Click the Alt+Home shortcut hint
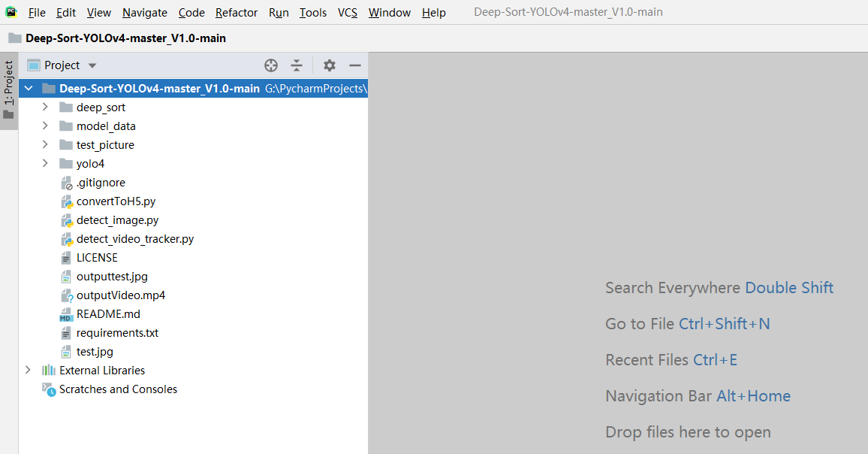The width and height of the screenshot is (868, 454). pyautogui.click(x=753, y=396)
